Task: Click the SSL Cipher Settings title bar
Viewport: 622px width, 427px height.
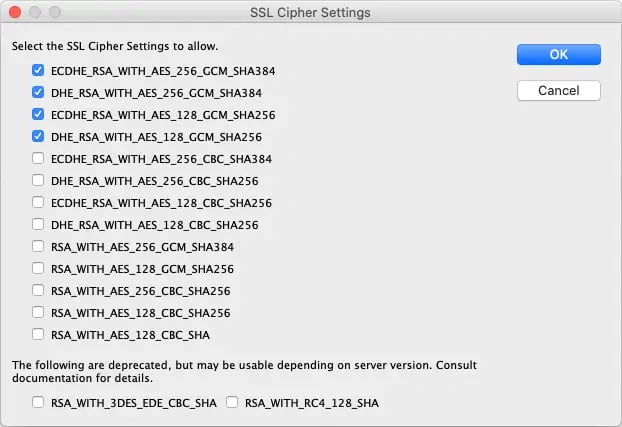Action: 310,13
